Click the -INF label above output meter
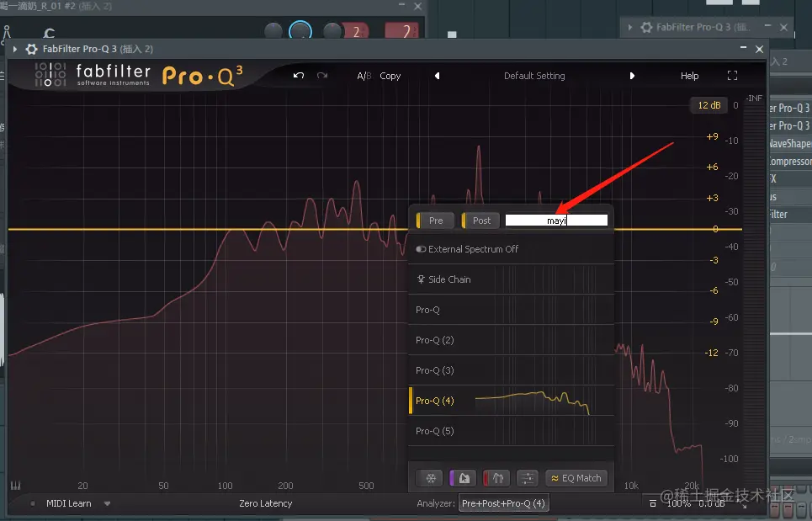 [x=754, y=98]
